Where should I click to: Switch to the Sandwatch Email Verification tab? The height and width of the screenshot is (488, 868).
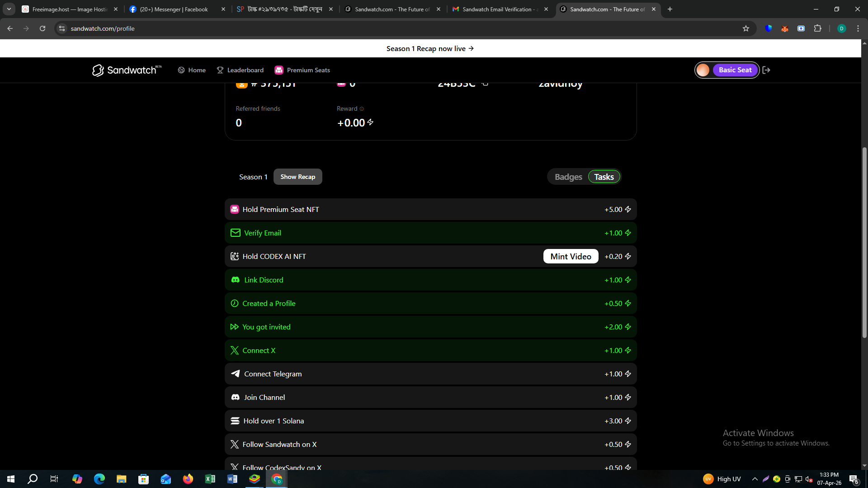point(496,9)
